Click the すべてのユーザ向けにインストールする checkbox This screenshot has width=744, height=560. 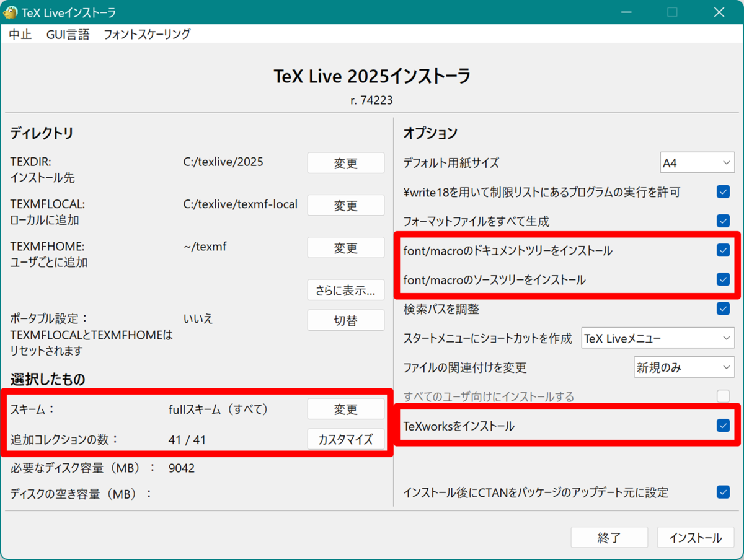click(x=723, y=396)
